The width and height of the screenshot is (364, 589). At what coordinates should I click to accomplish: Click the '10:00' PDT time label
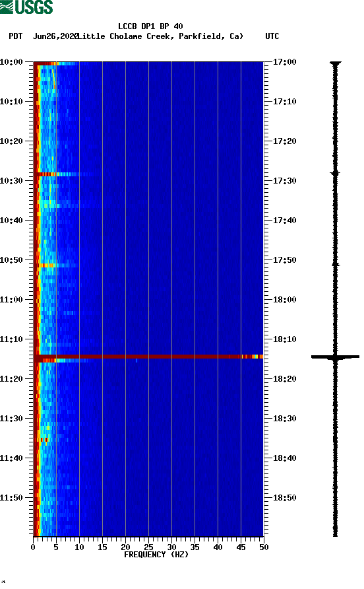pos(11,61)
